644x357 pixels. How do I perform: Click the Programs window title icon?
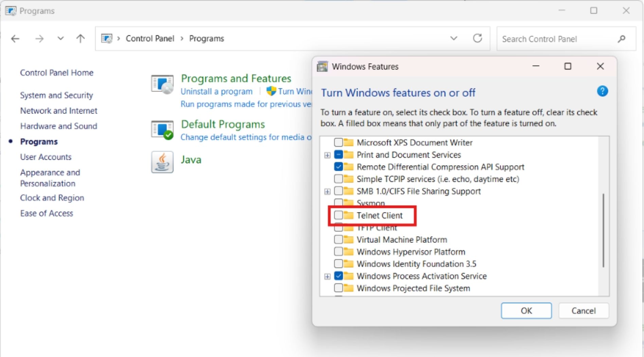pyautogui.click(x=11, y=11)
